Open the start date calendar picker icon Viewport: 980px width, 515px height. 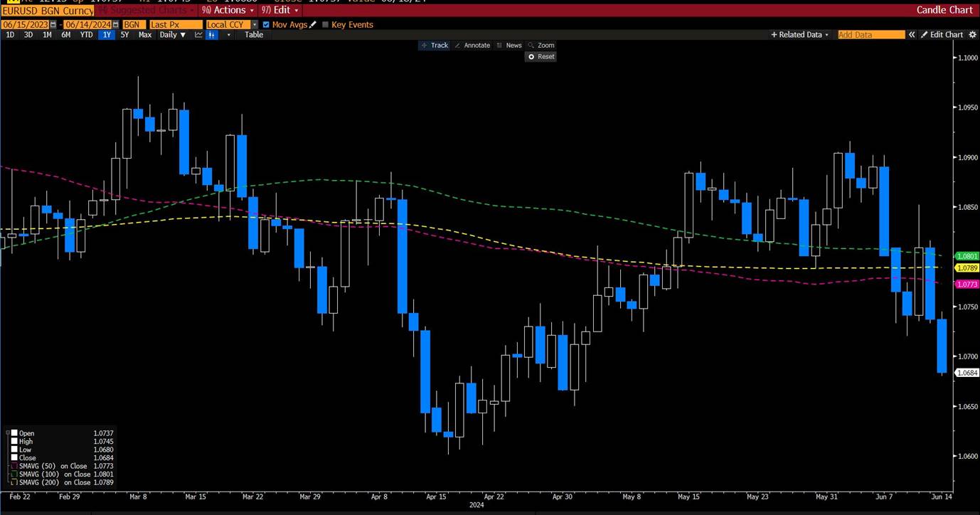(53, 24)
